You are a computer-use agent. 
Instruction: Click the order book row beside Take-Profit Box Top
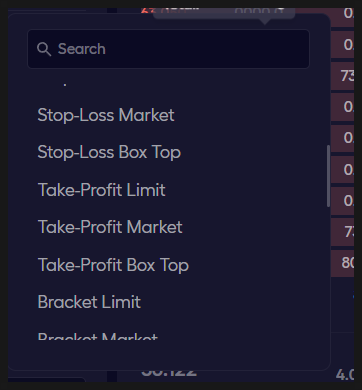(x=343, y=263)
